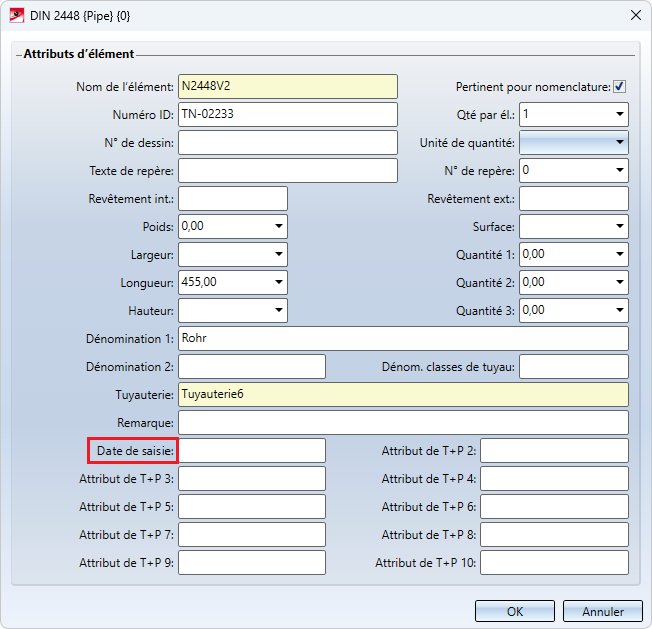Click the Tuyauterie text field
Screen dimensions: 652x629
coord(403,395)
